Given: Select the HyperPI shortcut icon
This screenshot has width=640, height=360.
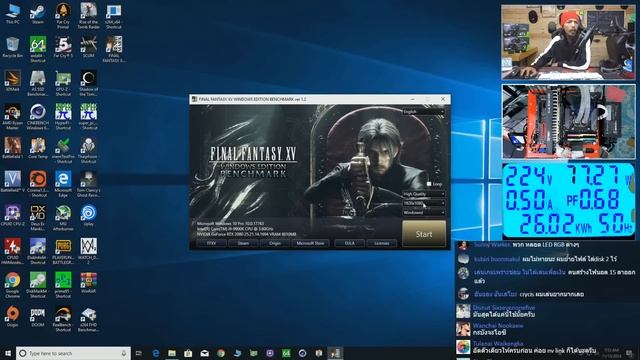Looking at the screenshot, I should [63, 116].
